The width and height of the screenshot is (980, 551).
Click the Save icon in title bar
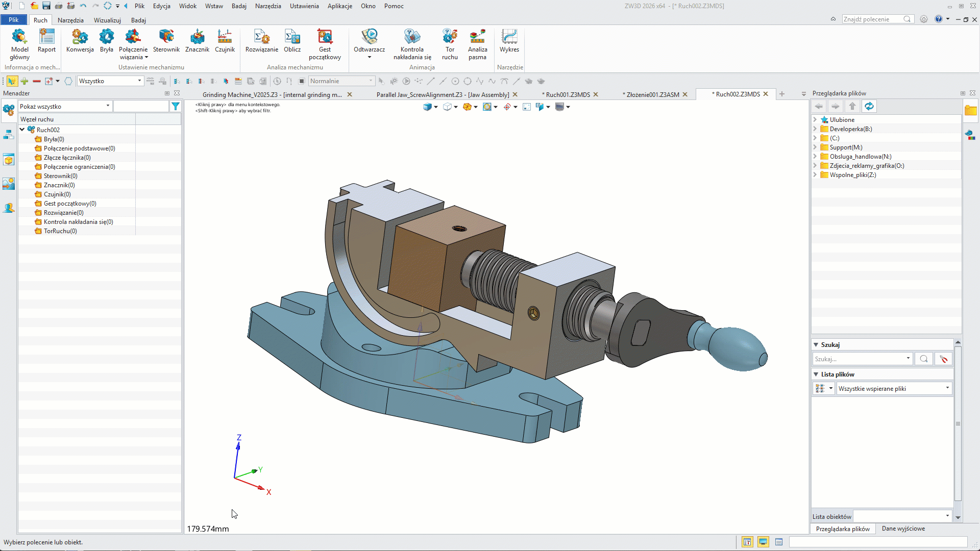(46, 6)
